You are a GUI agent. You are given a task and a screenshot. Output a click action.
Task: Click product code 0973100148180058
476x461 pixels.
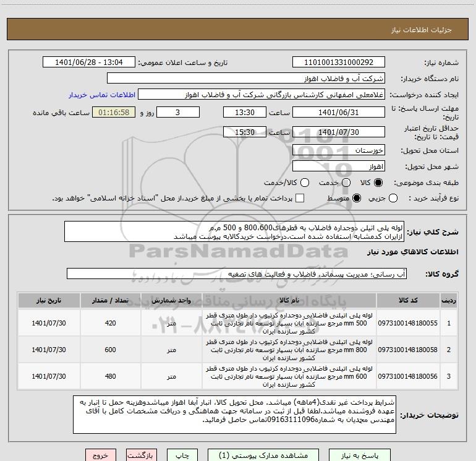point(408,350)
